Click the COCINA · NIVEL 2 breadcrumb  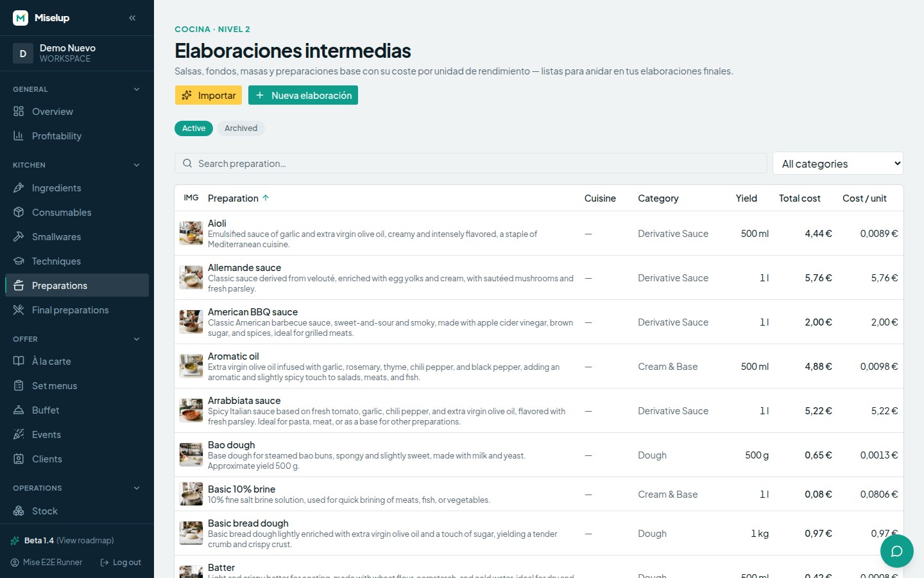tap(212, 30)
